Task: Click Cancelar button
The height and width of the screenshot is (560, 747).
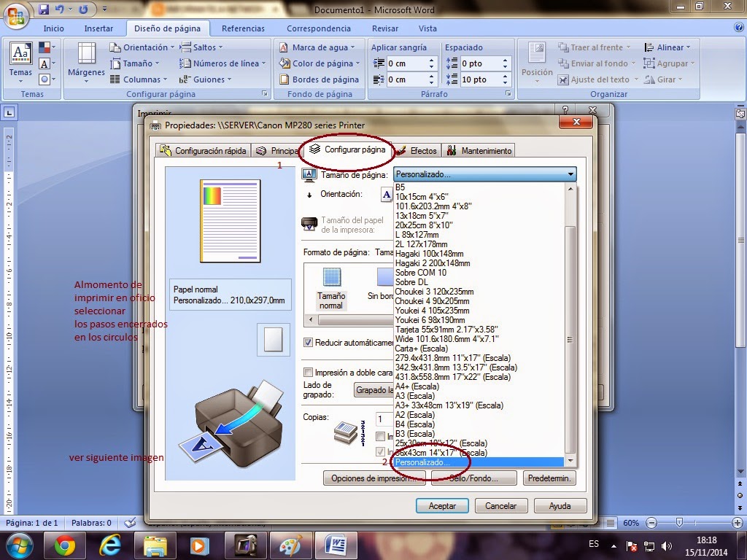Action: coord(500,506)
